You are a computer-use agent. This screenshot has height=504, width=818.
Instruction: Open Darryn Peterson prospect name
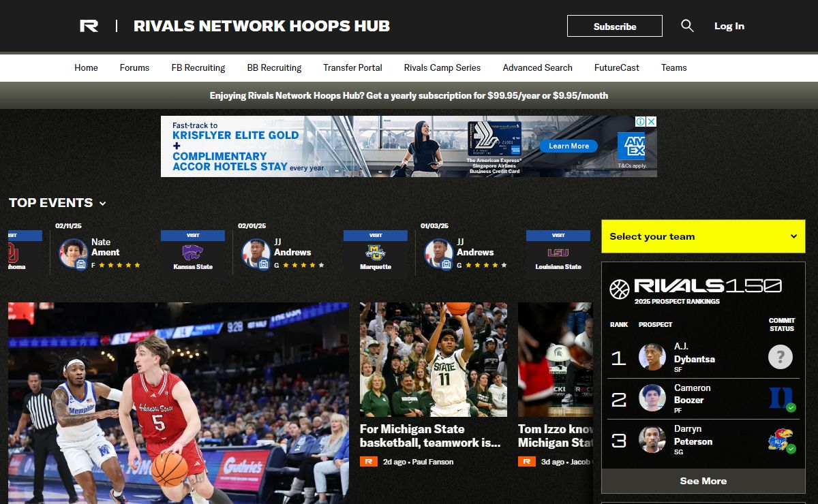click(x=693, y=435)
